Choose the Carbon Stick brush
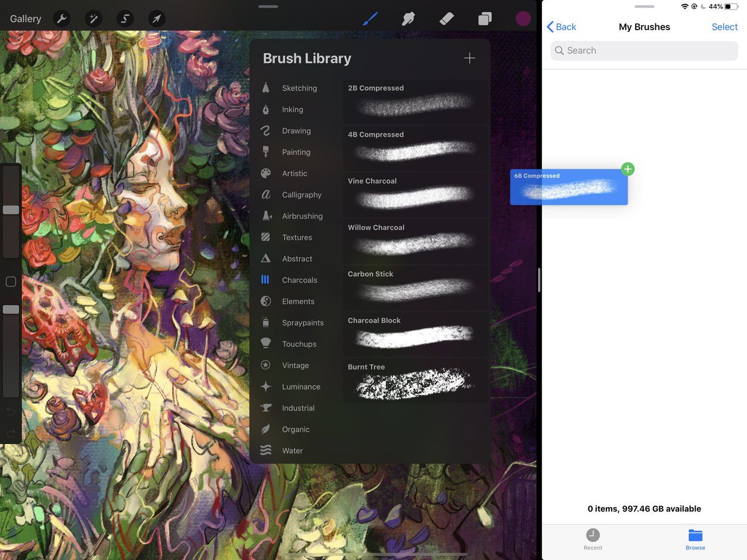Viewport: 747px width, 560px height. [x=414, y=288]
